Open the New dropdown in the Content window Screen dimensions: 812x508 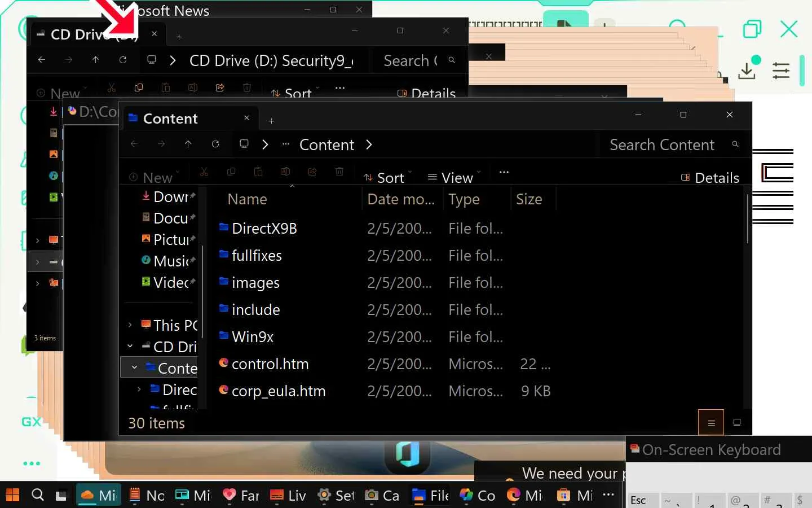click(x=155, y=177)
